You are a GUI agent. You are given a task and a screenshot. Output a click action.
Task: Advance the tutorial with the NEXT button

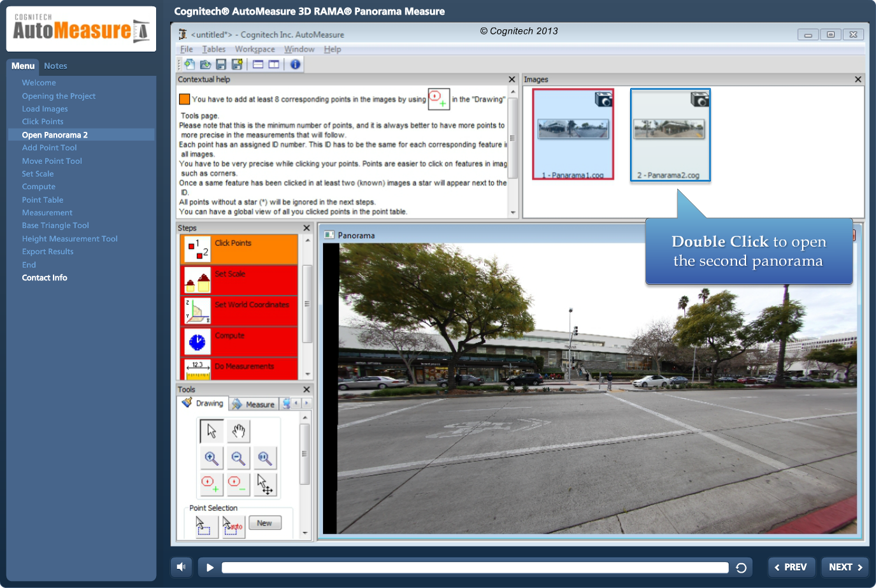click(844, 566)
